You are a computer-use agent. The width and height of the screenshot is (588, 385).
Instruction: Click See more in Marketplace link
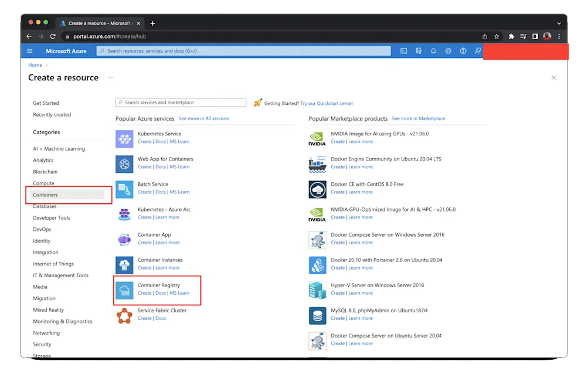click(x=418, y=118)
